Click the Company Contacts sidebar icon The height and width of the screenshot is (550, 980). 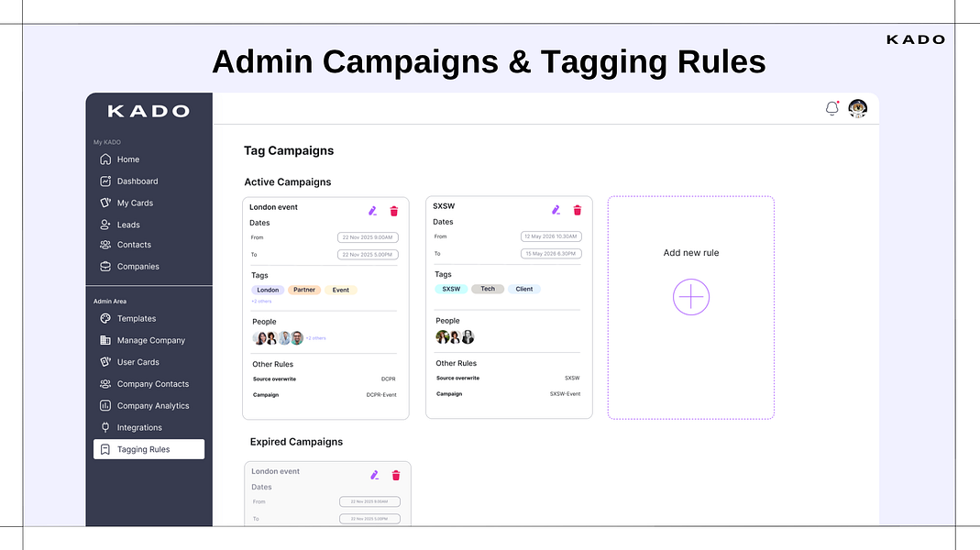click(105, 384)
